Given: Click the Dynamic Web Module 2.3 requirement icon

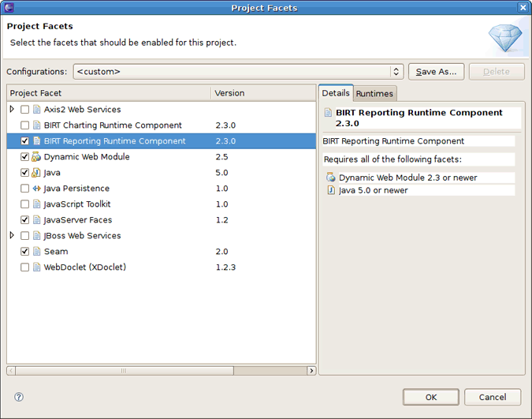Looking at the screenshot, I should [331, 177].
